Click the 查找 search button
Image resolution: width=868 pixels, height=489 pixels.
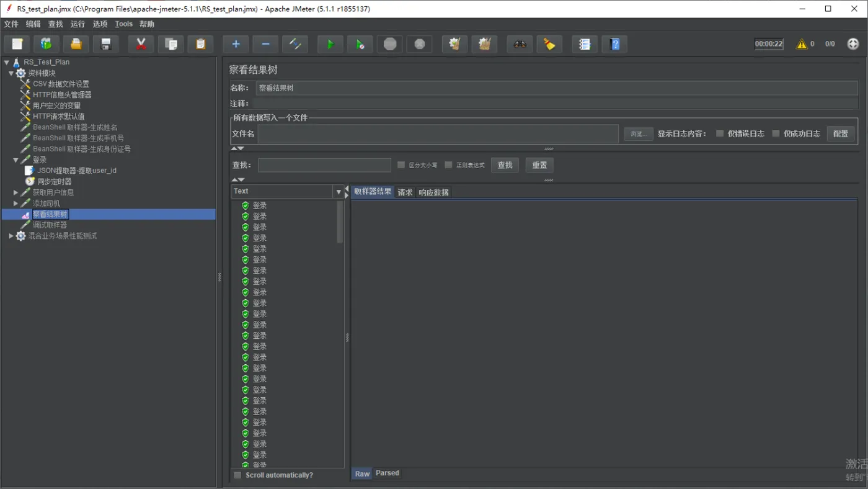click(x=505, y=165)
